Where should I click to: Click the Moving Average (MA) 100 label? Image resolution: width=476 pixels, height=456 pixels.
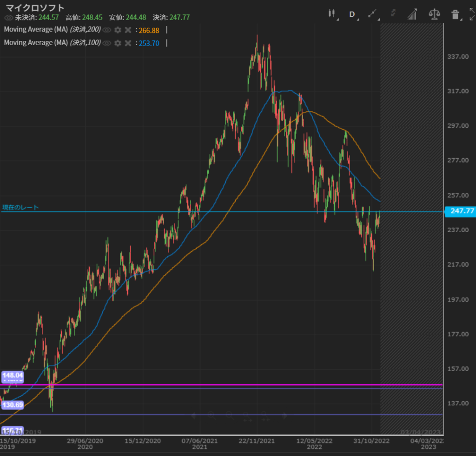(x=52, y=43)
